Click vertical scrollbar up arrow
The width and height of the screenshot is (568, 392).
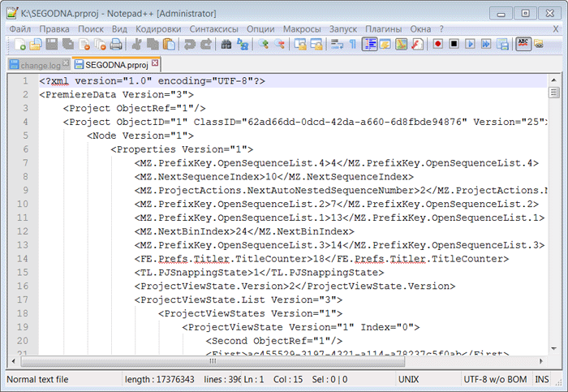554,80
